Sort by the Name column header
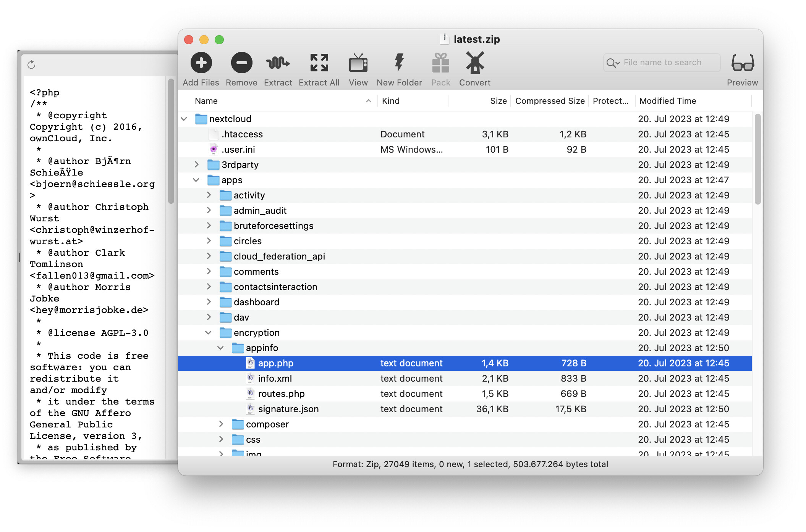The image size is (806, 532). (206, 101)
